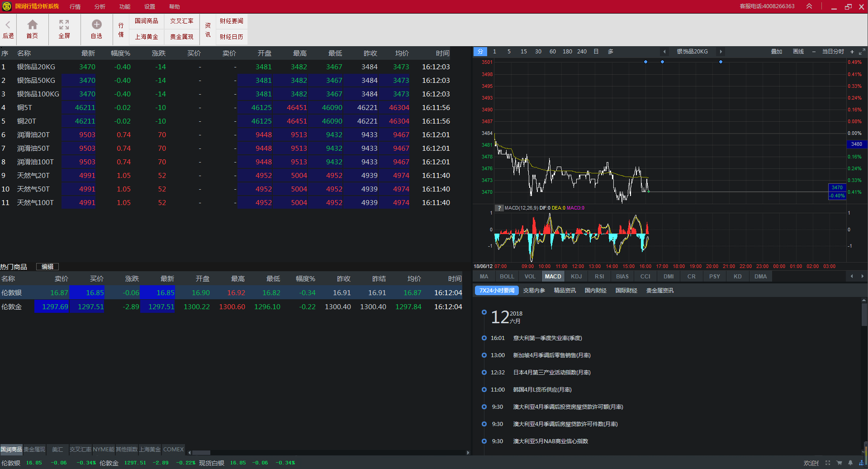Switch chart to the 60 minute period
This screenshot has width=868, height=469.
click(x=552, y=52)
